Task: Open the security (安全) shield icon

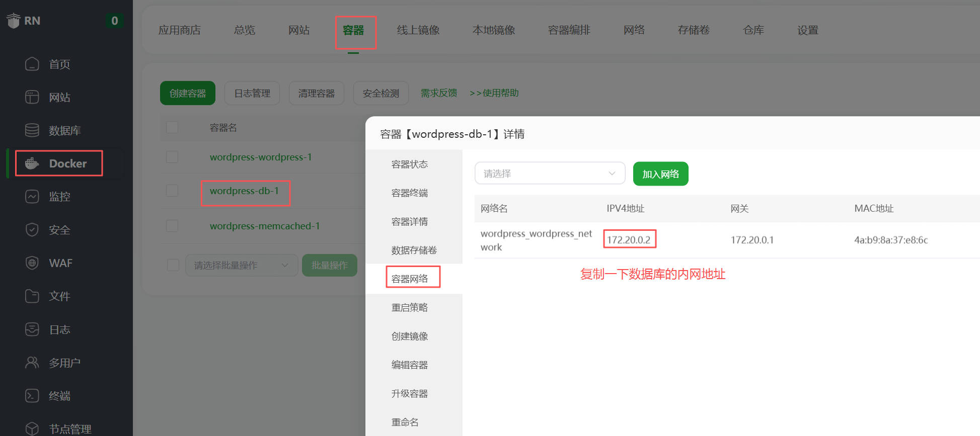Action: (32, 230)
